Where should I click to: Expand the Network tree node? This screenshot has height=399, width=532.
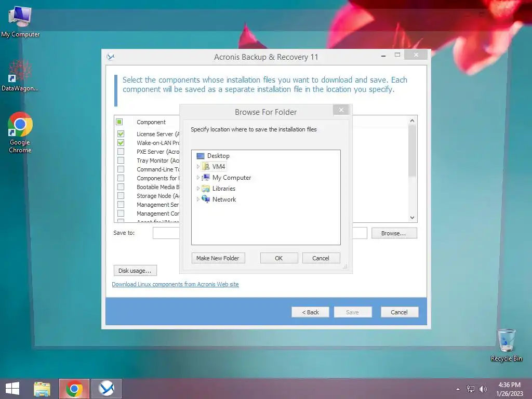[198, 199]
